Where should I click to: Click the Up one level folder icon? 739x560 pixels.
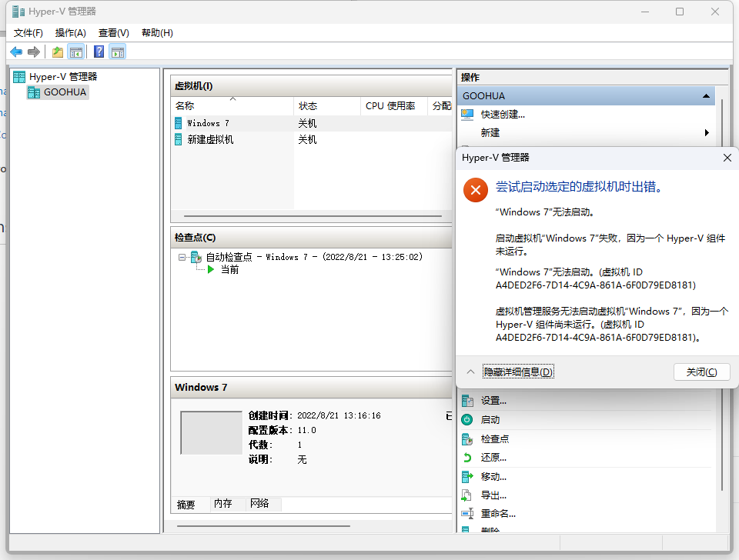tap(58, 52)
